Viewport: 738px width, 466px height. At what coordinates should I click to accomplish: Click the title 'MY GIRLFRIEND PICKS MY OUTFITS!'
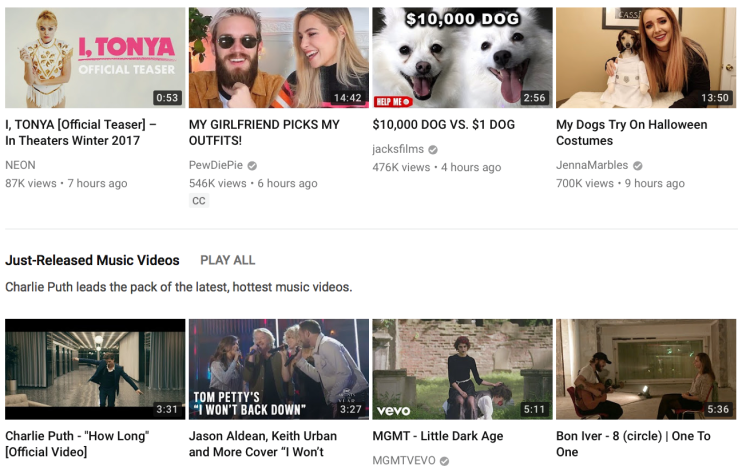click(x=264, y=132)
